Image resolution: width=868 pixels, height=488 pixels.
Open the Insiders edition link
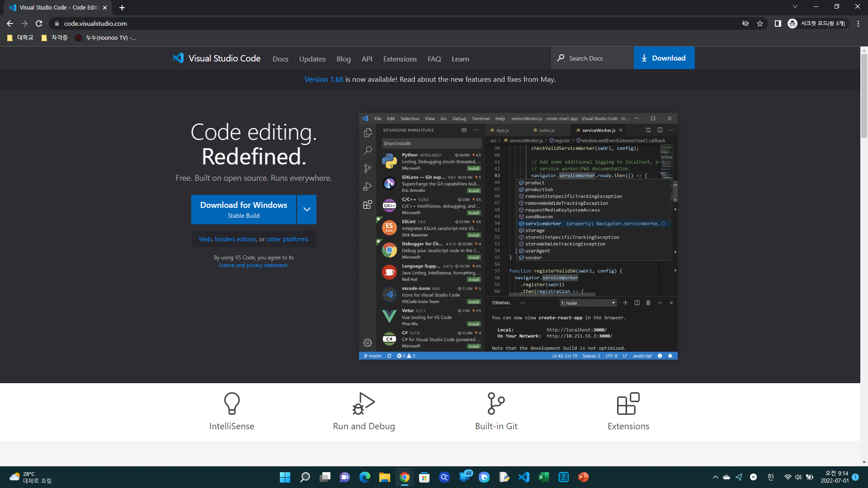click(x=235, y=239)
